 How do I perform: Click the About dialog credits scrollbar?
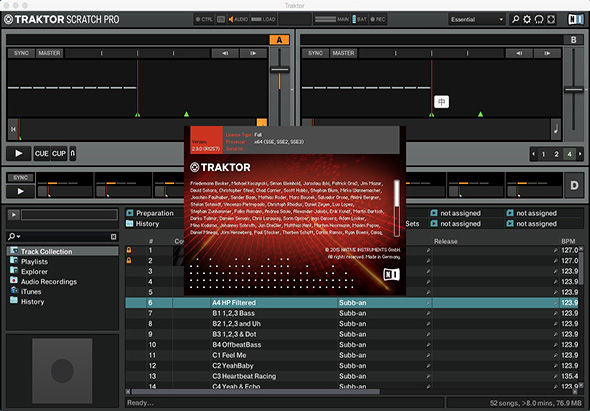pyautogui.click(x=397, y=208)
